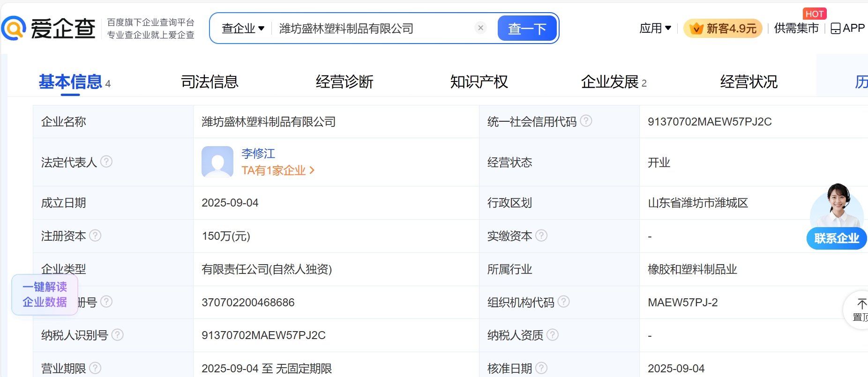
Task: Click help icon next to 核准日期
Action: click(x=541, y=368)
